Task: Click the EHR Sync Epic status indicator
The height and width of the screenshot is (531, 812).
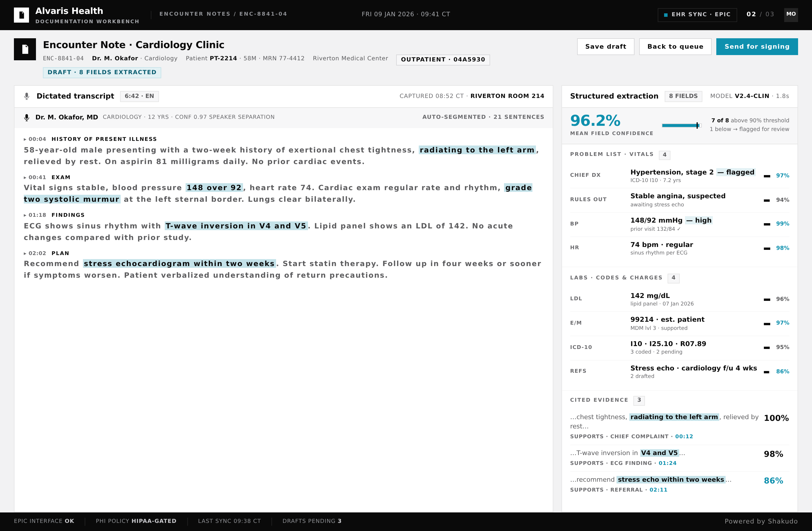Action: click(x=697, y=15)
